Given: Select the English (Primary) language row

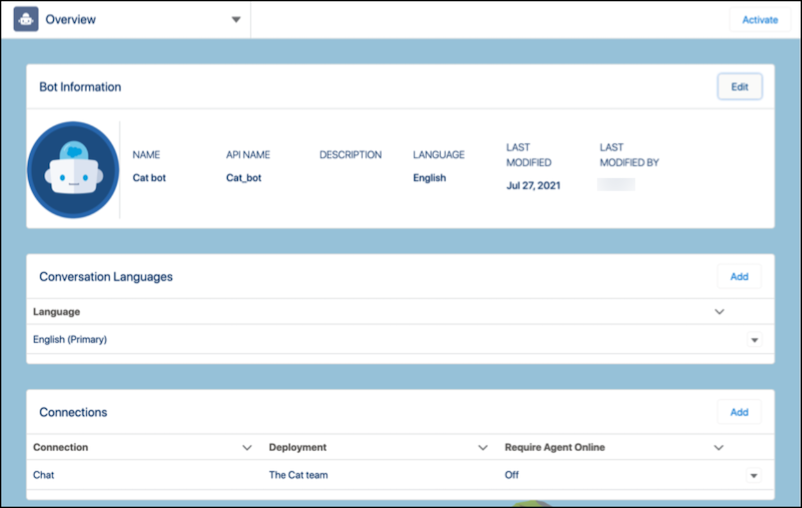Looking at the screenshot, I should tap(70, 340).
